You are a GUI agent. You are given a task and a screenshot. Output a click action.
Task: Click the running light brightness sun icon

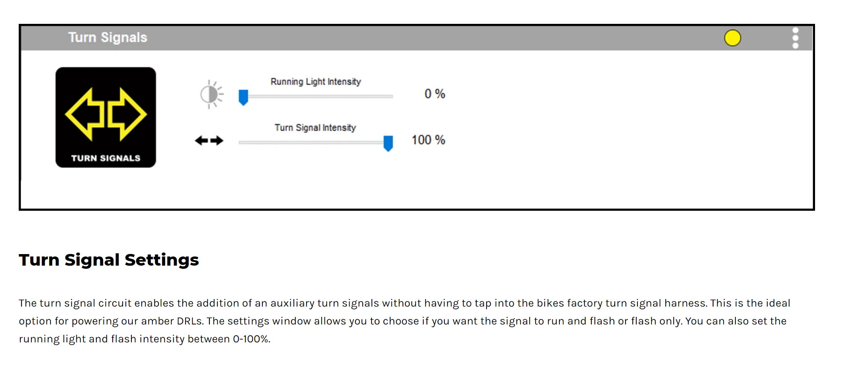click(211, 95)
